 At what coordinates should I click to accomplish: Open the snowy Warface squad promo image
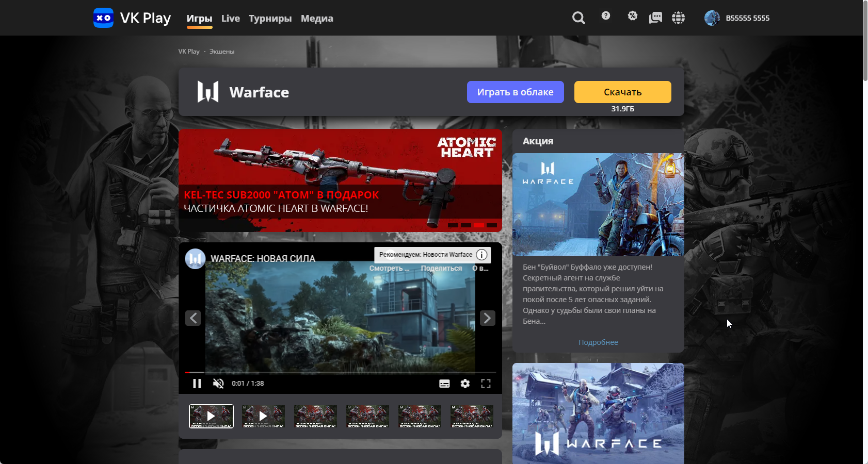(598, 413)
